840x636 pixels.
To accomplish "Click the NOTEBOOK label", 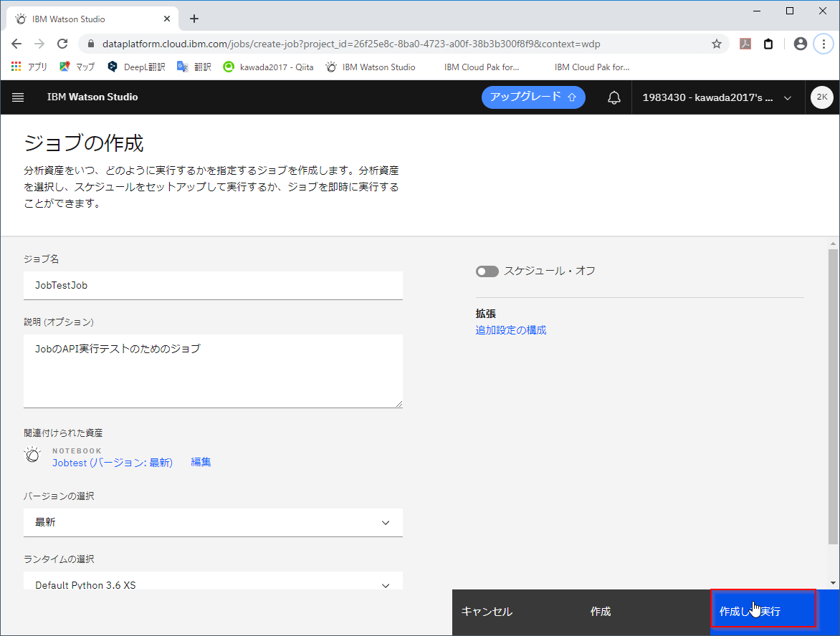I will coord(77,450).
